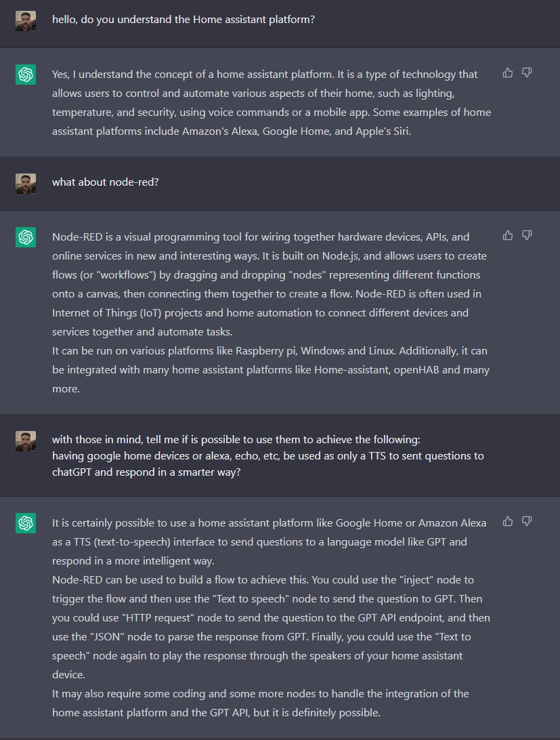Toggle positive feedback on the home assistant answer
Image resolution: width=560 pixels, height=740 pixels.
507,73
